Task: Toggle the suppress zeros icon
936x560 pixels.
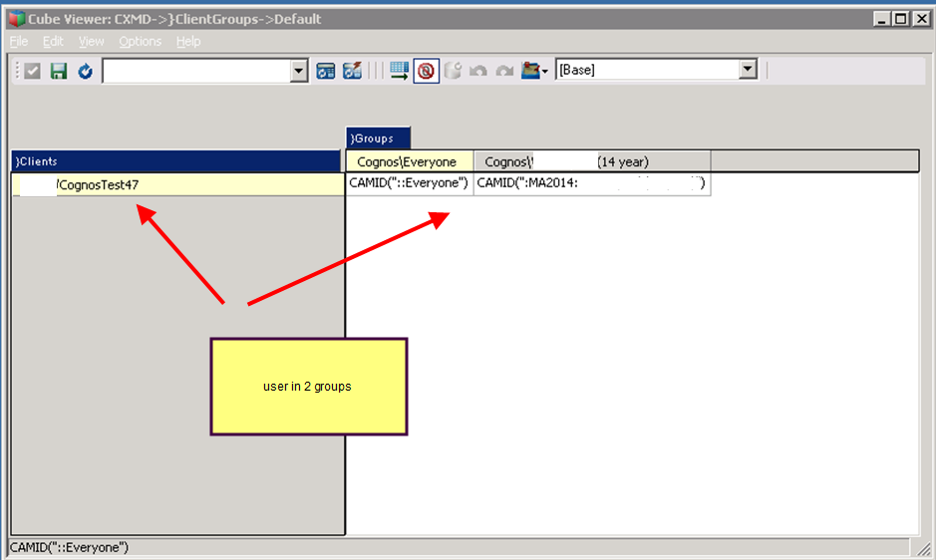Action: [x=427, y=71]
